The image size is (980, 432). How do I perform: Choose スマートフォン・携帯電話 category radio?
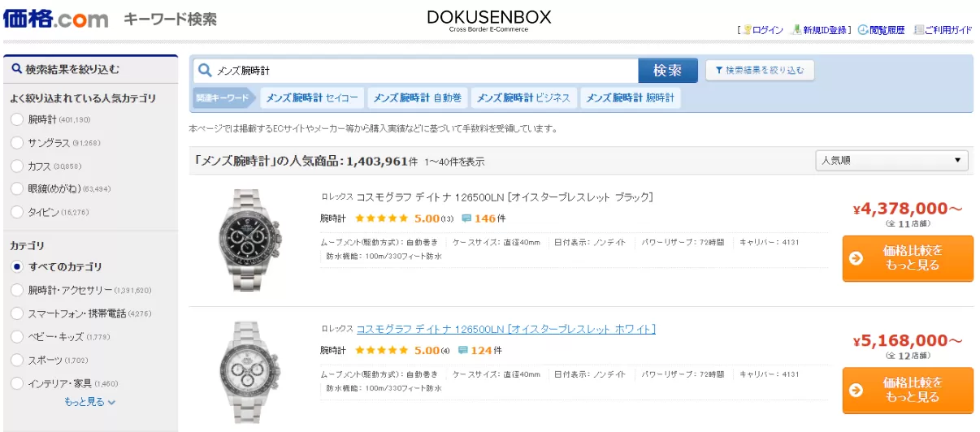pos(17,313)
